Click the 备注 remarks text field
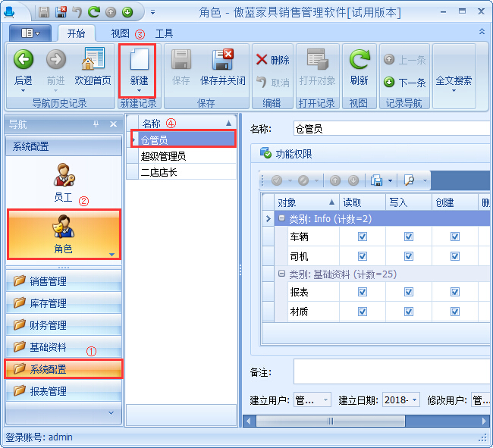Screen dimensions: 493x448 391,371
